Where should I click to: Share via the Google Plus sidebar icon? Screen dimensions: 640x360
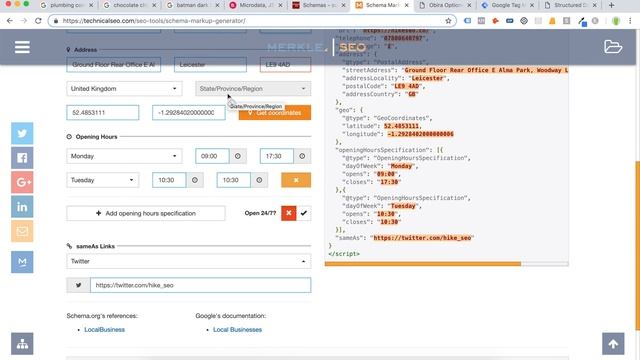[22, 182]
